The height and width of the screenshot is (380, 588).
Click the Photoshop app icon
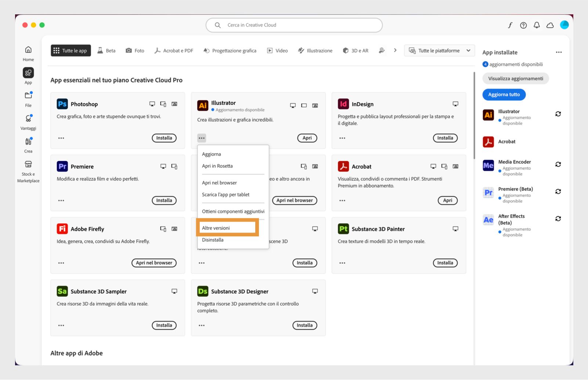click(x=62, y=104)
